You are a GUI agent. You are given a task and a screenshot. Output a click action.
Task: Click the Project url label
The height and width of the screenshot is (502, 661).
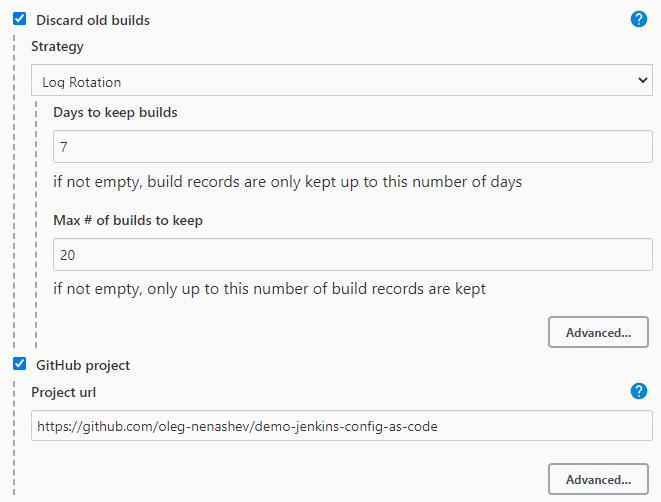[x=64, y=391]
